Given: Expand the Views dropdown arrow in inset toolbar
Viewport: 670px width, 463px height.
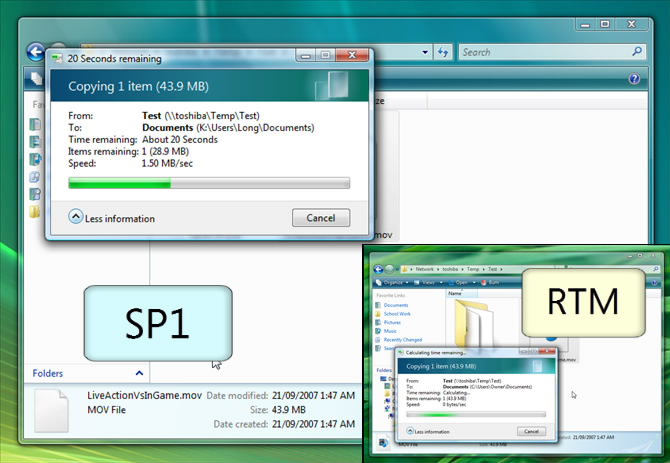Looking at the screenshot, I should [x=441, y=282].
